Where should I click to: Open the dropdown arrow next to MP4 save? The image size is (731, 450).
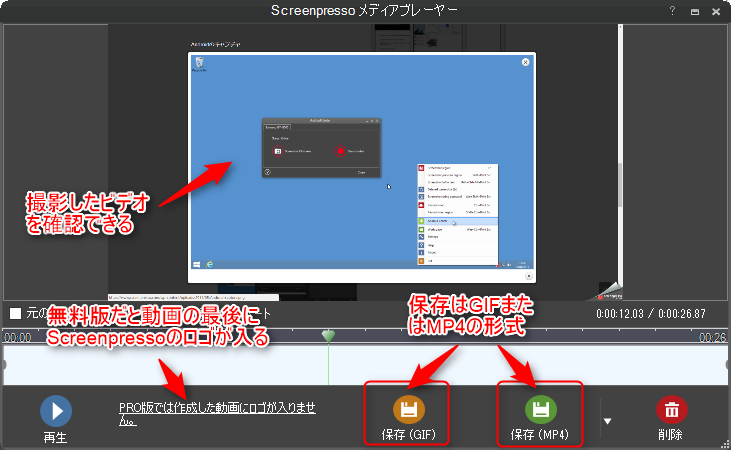pyautogui.click(x=607, y=421)
